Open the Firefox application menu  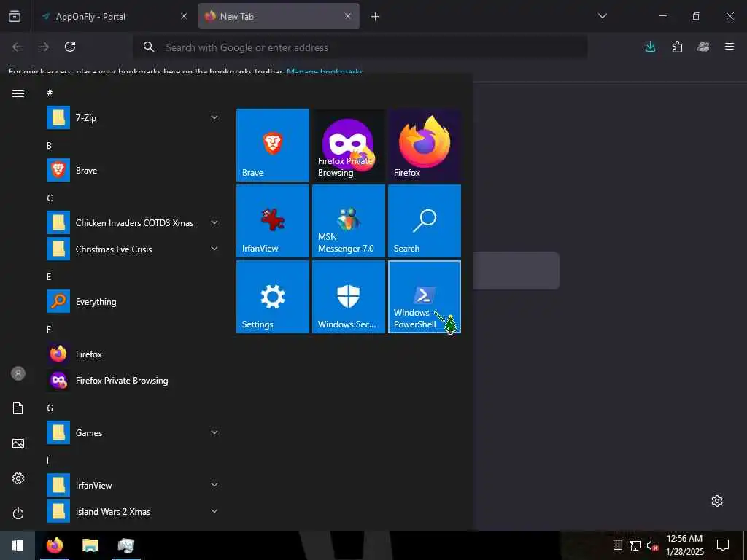tap(729, 47)
